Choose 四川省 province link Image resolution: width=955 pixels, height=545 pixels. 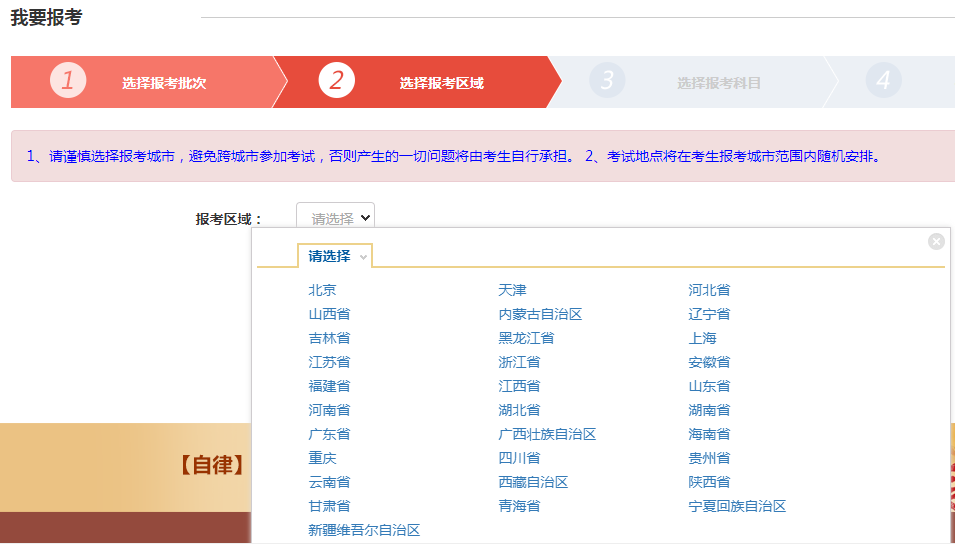[x=519, y=458]
